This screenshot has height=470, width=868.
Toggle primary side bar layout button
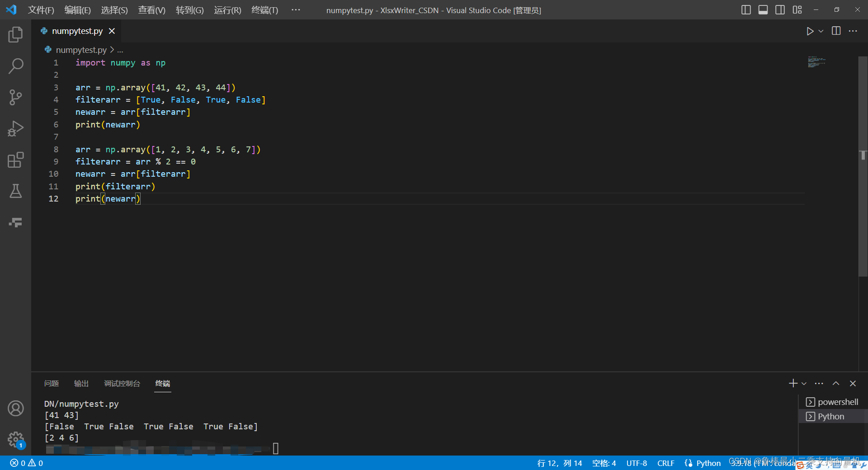tap(746, 9)
